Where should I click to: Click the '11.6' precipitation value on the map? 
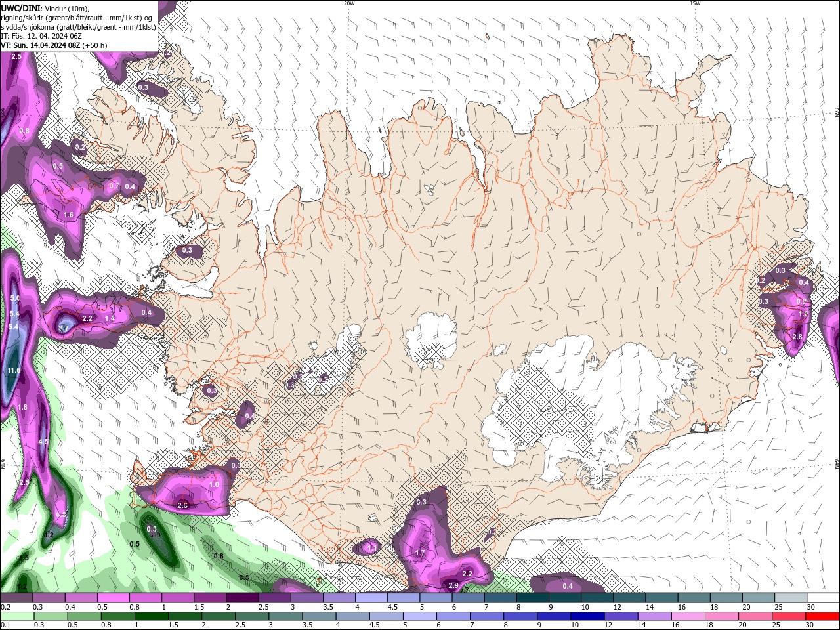pyautogui.click(x=14, y=371)
